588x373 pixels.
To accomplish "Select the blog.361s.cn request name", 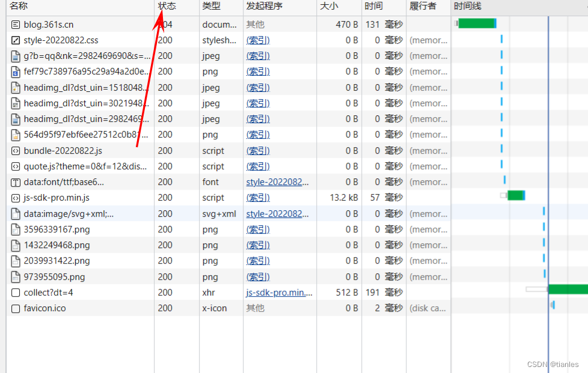I will click(x=48, y=25).
